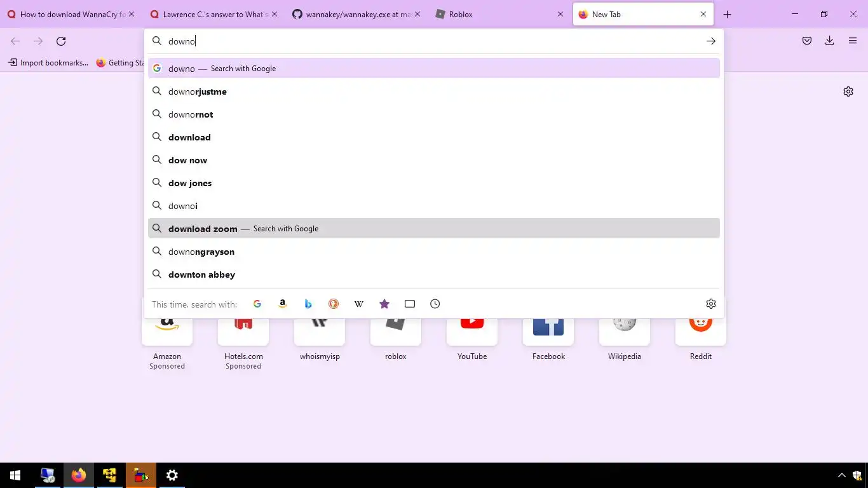Open Amazon sponsored shortcut tile
Viewport: 868px width, 488px height.
click(x=167, y=334)
